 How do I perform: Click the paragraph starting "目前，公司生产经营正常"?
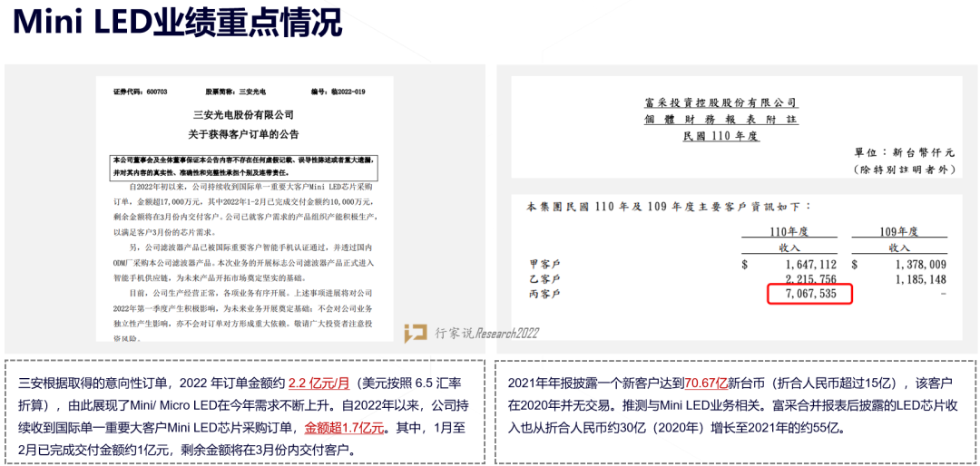(x=244, y=315)
